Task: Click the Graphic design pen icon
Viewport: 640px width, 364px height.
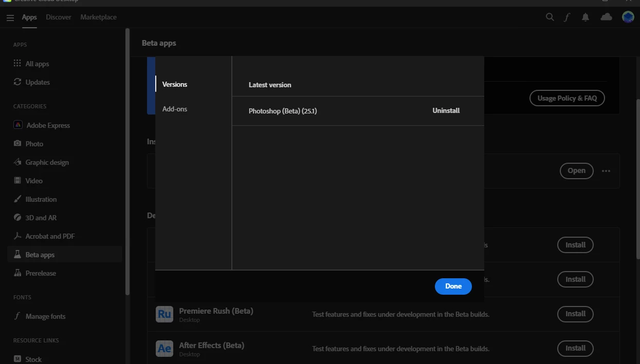Action: click(x=17, y=162)
